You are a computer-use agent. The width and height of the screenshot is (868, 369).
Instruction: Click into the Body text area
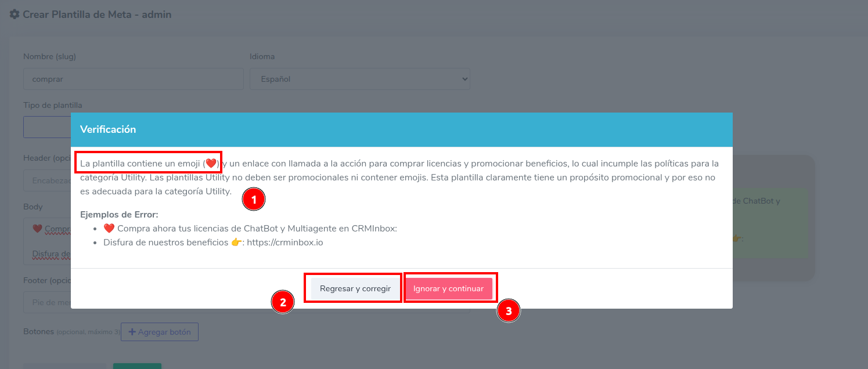pyautogui.click(x=46, y=241)
